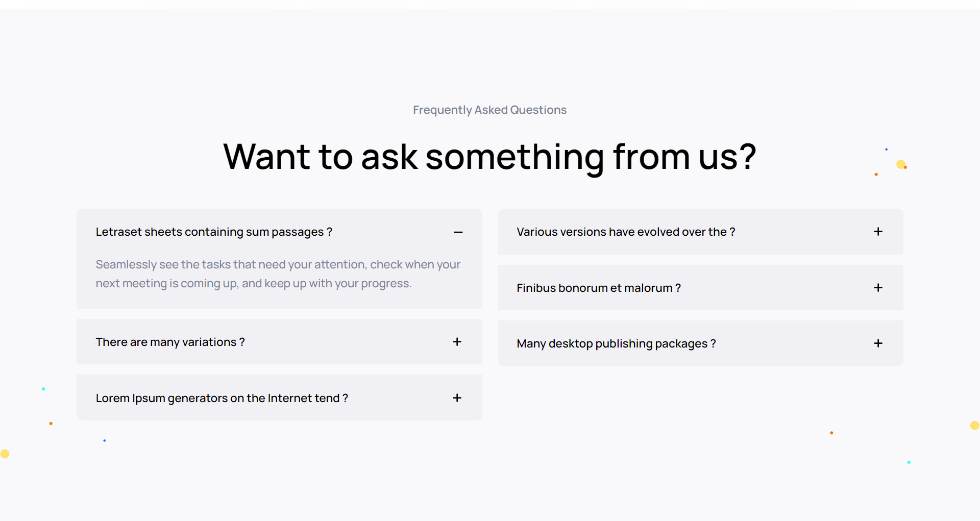Collapse the Letraset sheets question using minus icon

(458, 232)
